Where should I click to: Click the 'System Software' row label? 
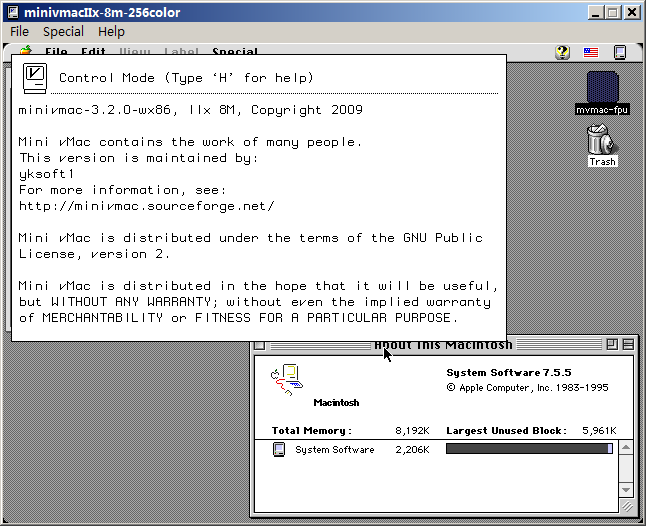click(335, 450)
